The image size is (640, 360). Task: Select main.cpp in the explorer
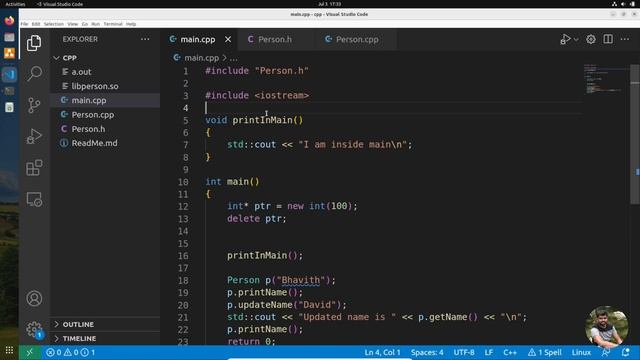pos(105,100)
